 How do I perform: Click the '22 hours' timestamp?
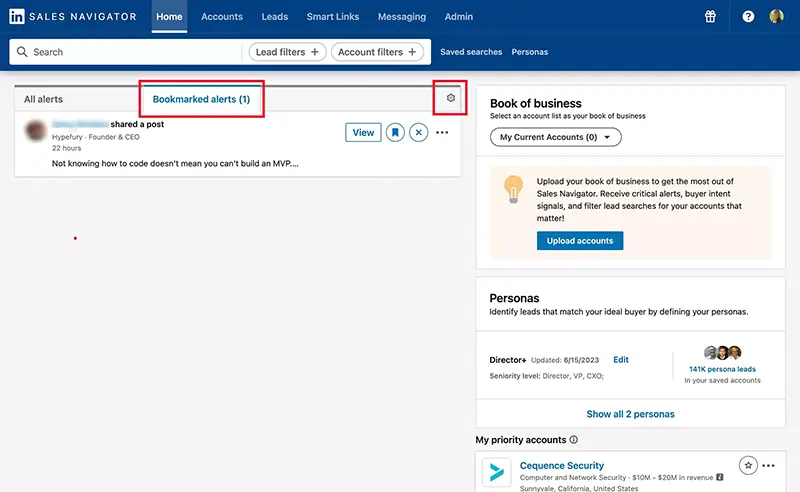(66, 148)
